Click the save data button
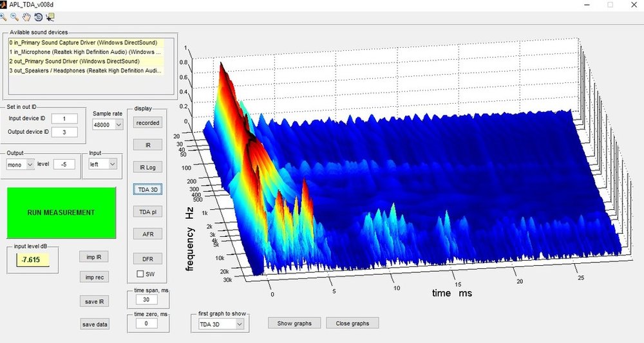The width and height of the screenshot is (644, 343). [95, 324]
